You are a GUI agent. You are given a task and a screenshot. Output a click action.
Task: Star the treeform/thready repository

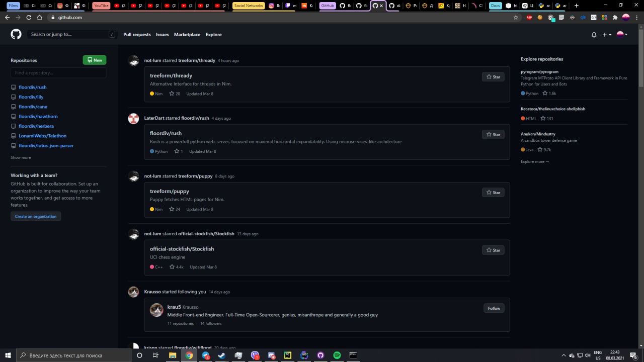click(493, 77)
